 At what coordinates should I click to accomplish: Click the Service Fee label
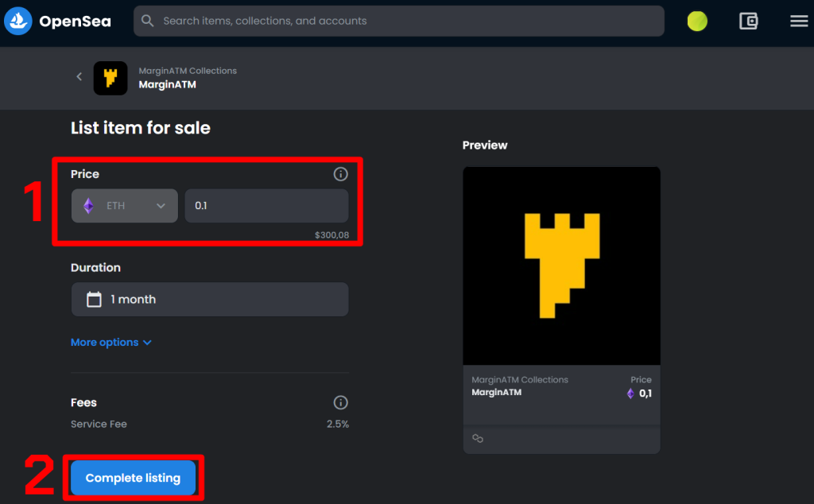99,424
